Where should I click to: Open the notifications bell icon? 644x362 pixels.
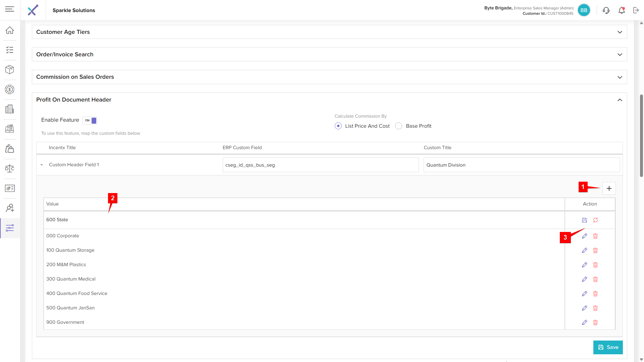tap(622, 10)
